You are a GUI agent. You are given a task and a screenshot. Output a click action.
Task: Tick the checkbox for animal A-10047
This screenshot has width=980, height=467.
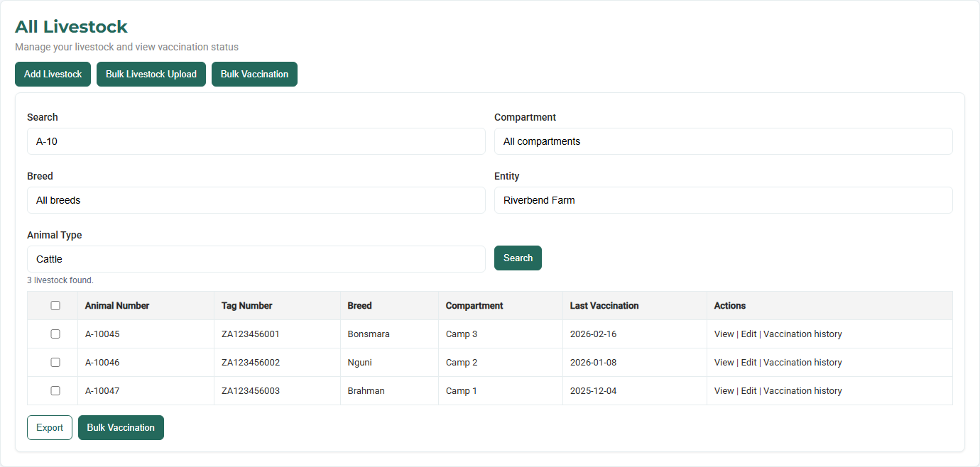pos(55,391)
